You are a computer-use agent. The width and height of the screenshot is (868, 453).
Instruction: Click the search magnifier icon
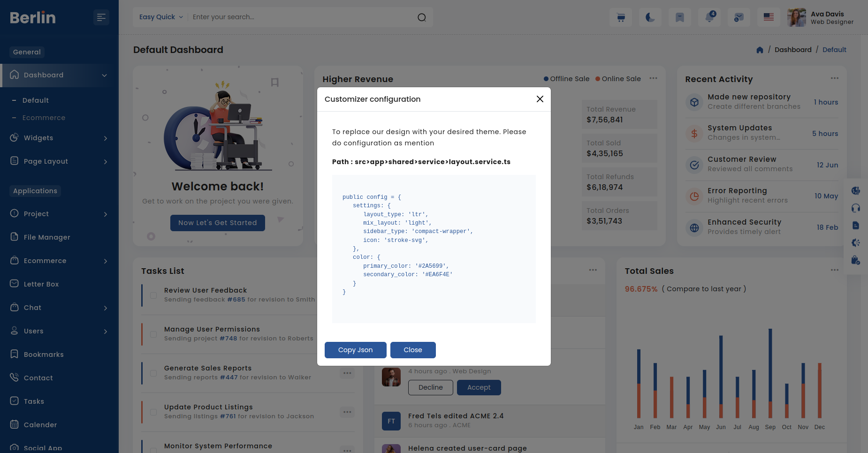422,17
